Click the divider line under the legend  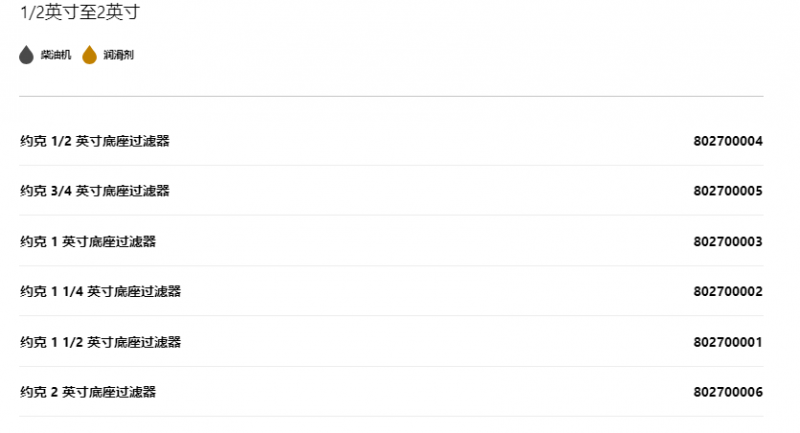pyautogui.click(x=391, y=96)
